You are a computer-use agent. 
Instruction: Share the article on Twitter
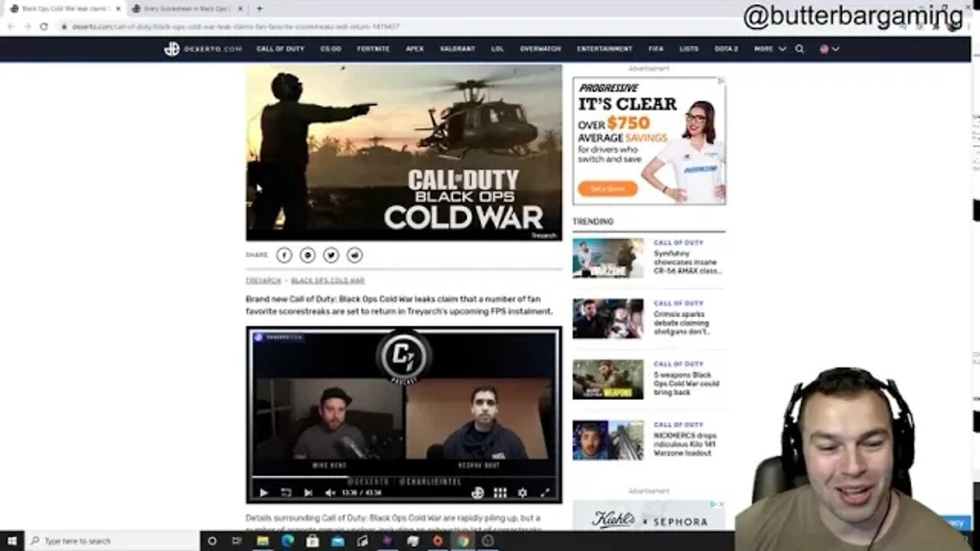331,255
